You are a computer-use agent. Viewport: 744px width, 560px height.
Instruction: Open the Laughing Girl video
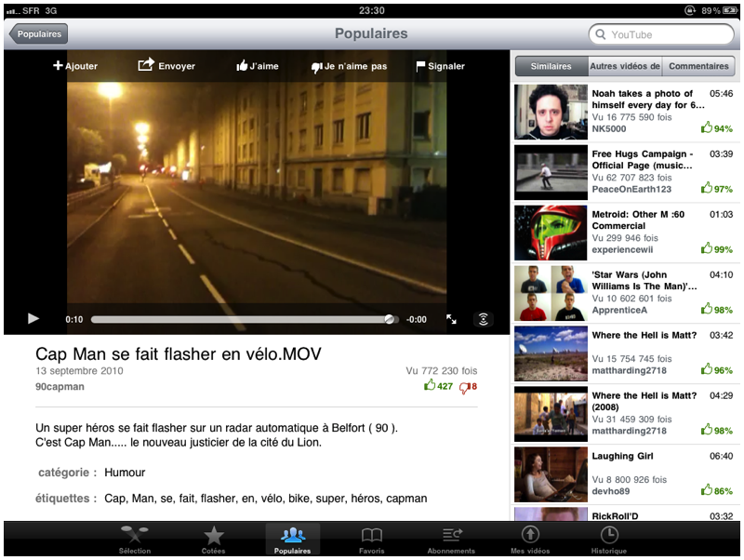point(626,474)
